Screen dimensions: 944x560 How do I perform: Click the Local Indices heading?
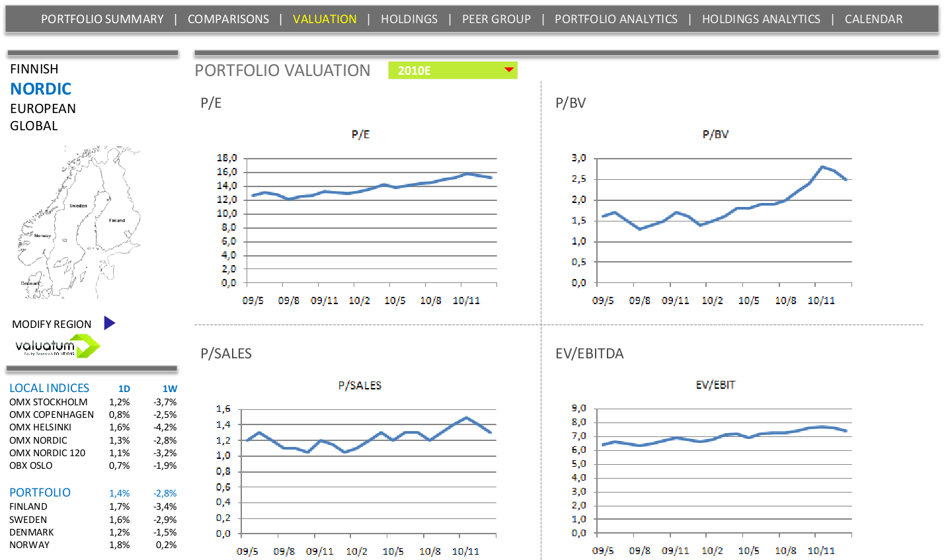[49, 388]
